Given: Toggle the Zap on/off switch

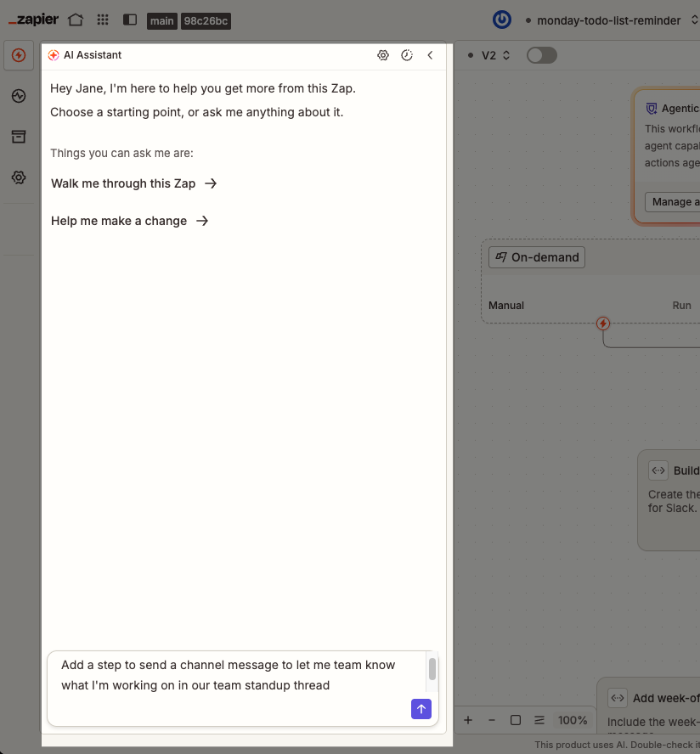Looking at the screenshot, I should pyautogui.click(x=542, y=55).
